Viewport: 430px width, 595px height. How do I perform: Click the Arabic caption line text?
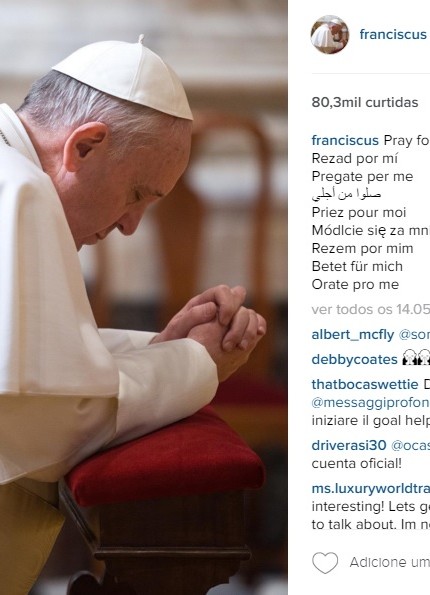(346, 194)
